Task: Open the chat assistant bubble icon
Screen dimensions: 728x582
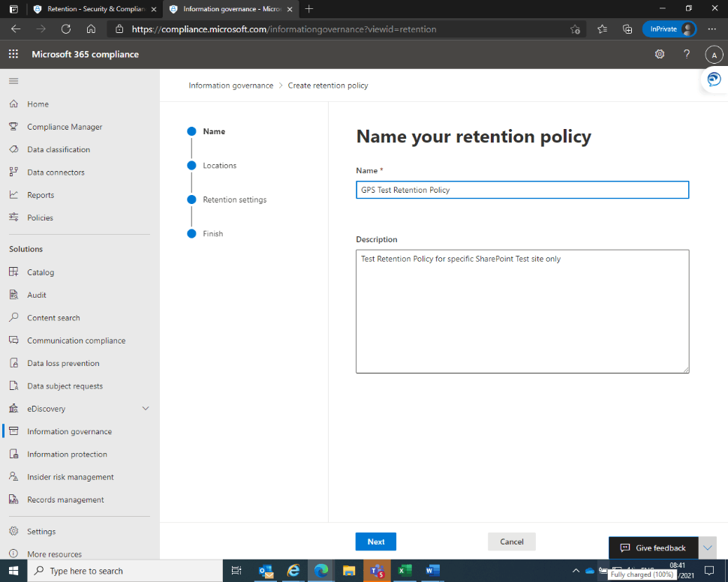Action: point(714,79)
